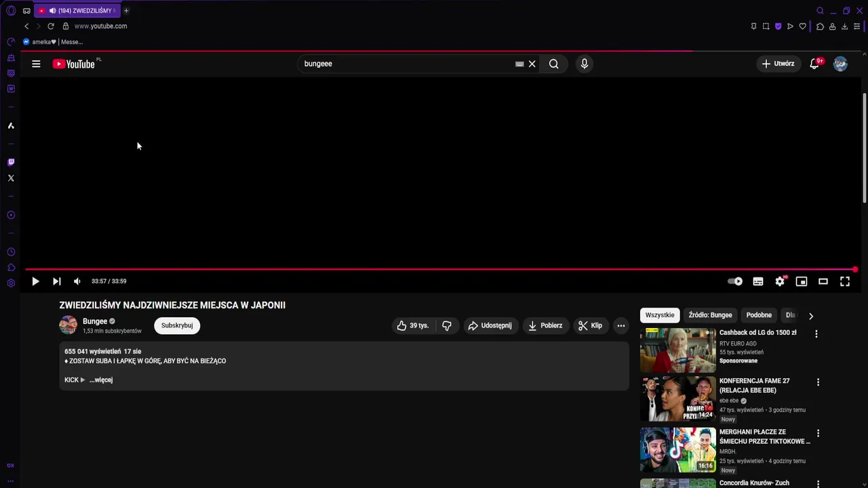
Task: Expand description with ...więcej
Action: pos(101,380)
